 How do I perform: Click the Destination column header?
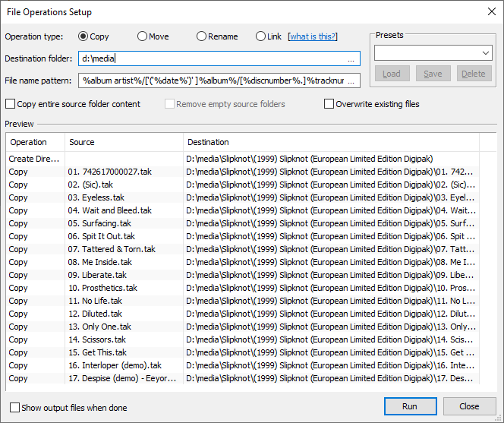pyautogui.click(x=209, y=142)
